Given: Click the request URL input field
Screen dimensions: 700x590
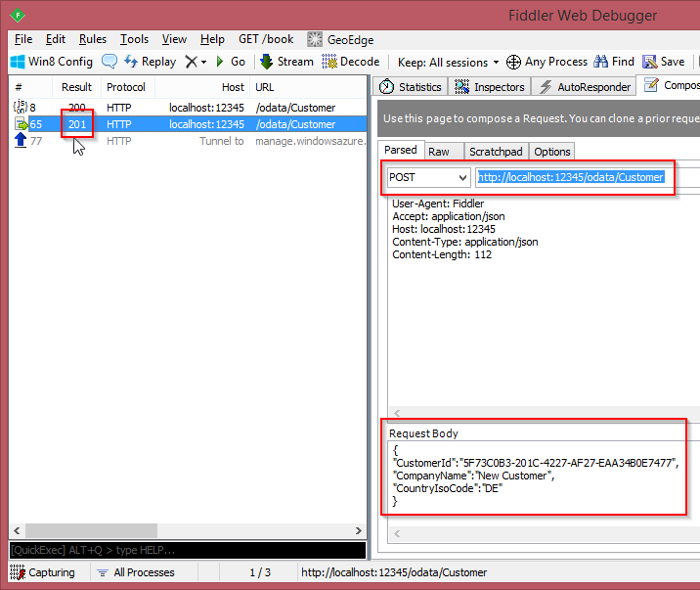Looking at the screenshot, I should pyautogui.click(x=588, y=177).
